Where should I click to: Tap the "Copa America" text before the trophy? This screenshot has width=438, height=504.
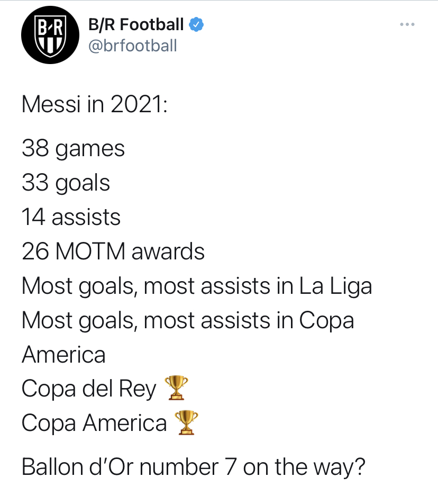tap(94, 424)
